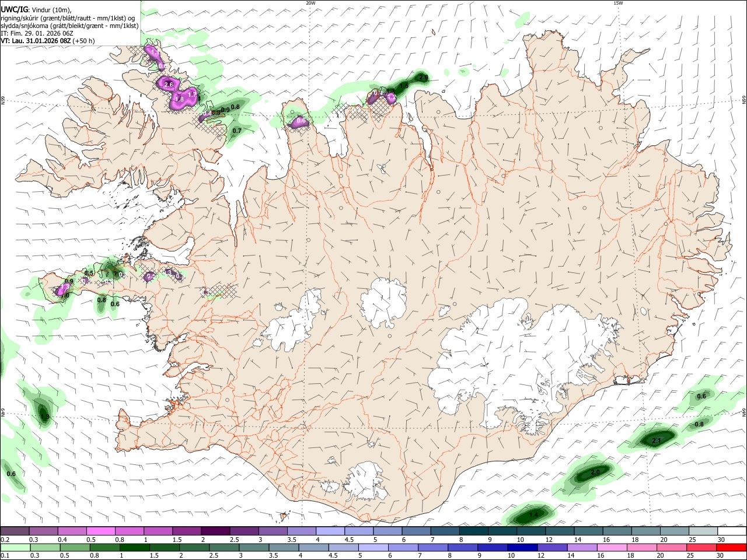The width and height of the screenshot is (747, 560).
Task: Choose the deep blue 10 swatch in the lower scale
Action: tap(522, 547)
